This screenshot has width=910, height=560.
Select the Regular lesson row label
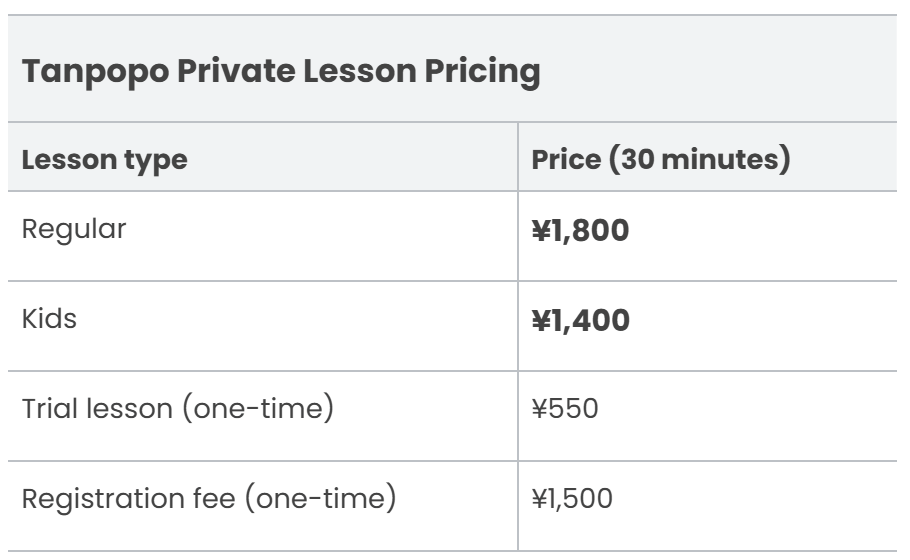pos(75,229)
